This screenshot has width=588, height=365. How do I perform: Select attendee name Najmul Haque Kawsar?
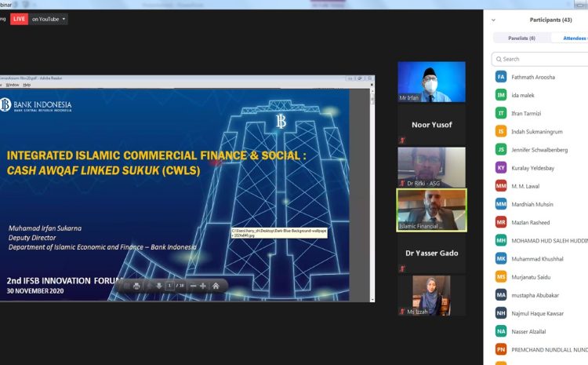[x=537, y=313]
